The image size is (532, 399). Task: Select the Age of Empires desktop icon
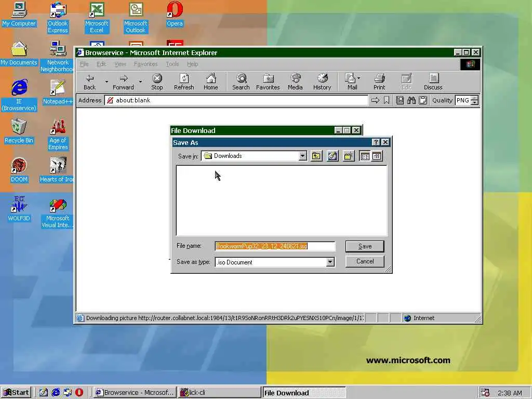pos(58,135)
